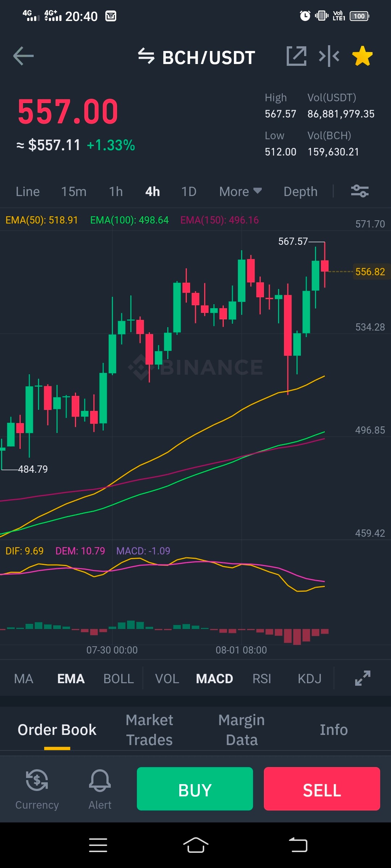Expand the More timeframes dropdown
Screen dimensions: 391x868
point(240,191)
